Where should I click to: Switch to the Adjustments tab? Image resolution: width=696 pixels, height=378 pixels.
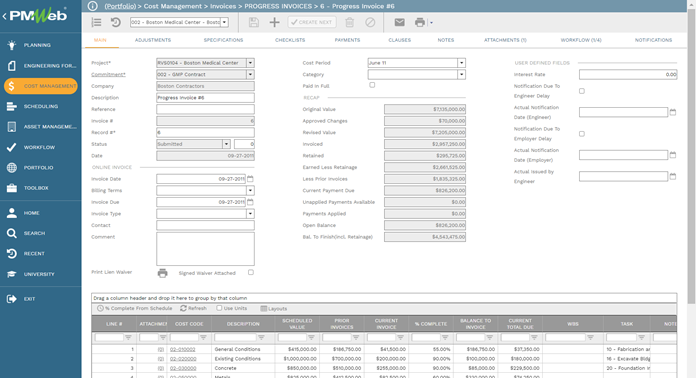tap(153, 40)
